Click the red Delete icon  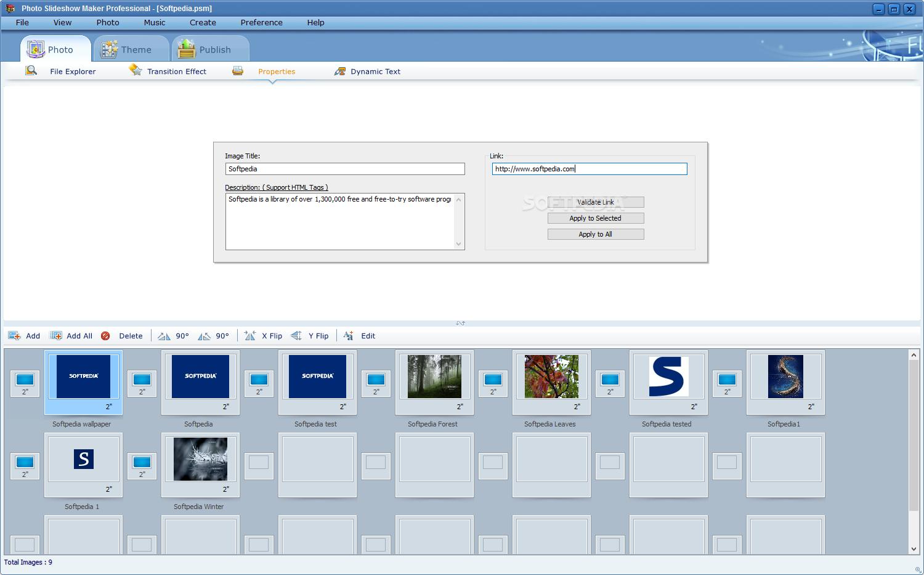point(105,336)
